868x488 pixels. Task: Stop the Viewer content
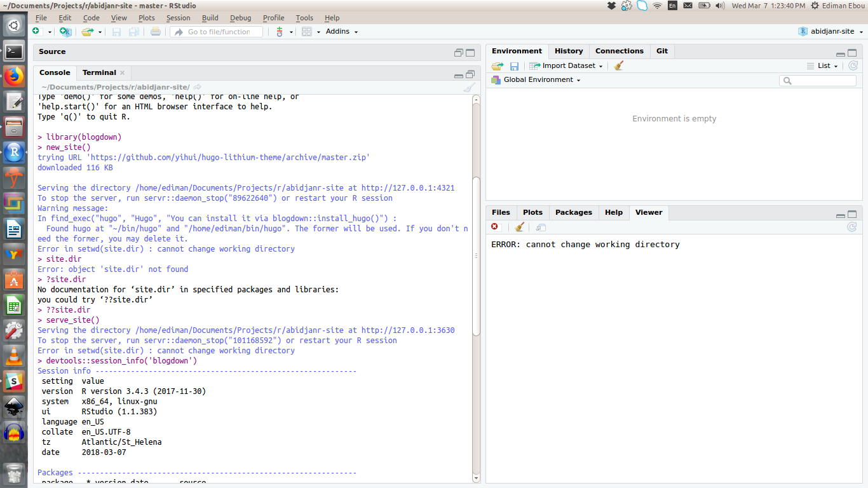(494, 227)
